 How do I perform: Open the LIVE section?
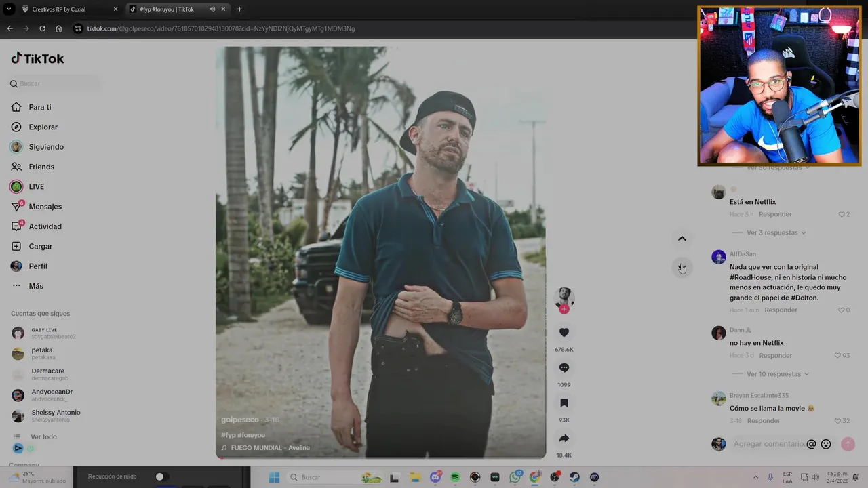click(28, 186)
